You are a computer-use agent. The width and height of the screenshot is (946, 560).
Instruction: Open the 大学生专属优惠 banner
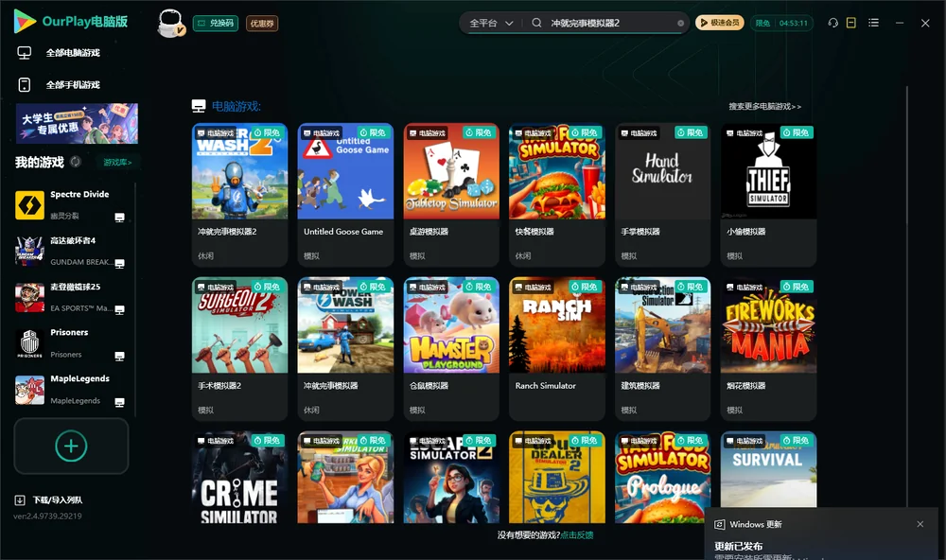click(x=77, y=123)
